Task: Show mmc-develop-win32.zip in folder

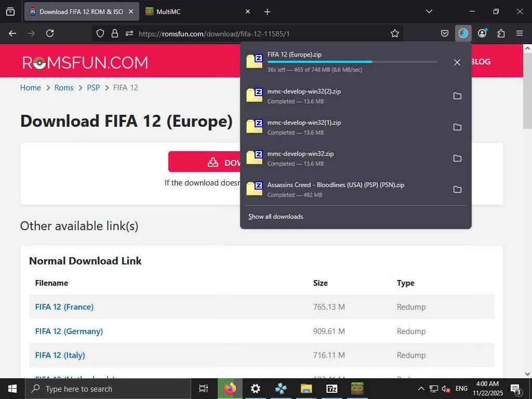Action: click(x=457, y=158)
